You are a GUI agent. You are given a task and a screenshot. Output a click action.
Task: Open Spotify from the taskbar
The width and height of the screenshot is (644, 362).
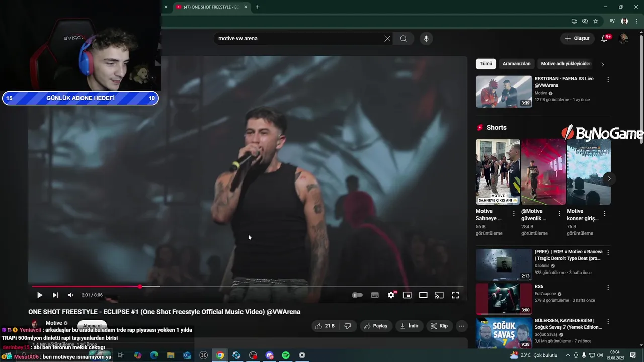tap(286, 355)
